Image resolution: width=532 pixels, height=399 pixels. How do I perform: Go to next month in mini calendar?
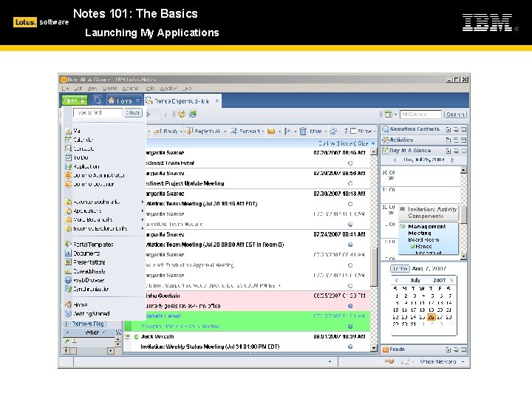click(x=452, y=280)
